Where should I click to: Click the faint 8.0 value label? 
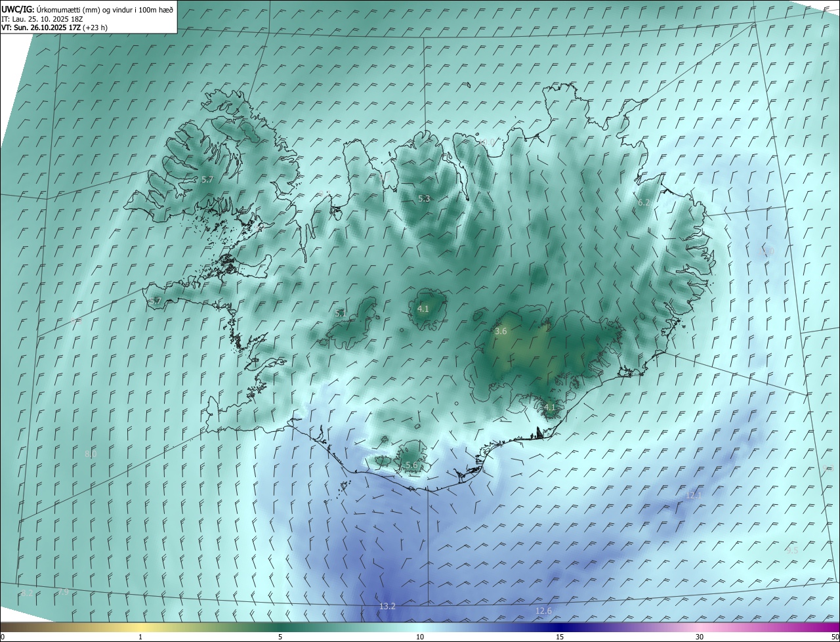pos(91,454)
